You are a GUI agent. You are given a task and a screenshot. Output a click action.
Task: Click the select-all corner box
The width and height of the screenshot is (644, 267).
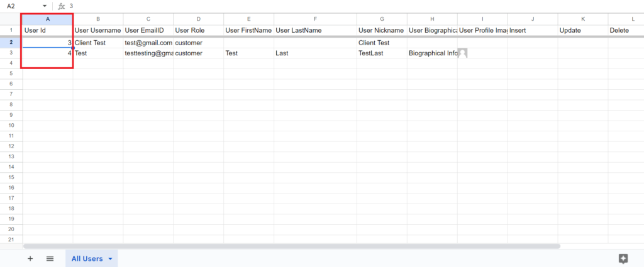tap(11, 19)
